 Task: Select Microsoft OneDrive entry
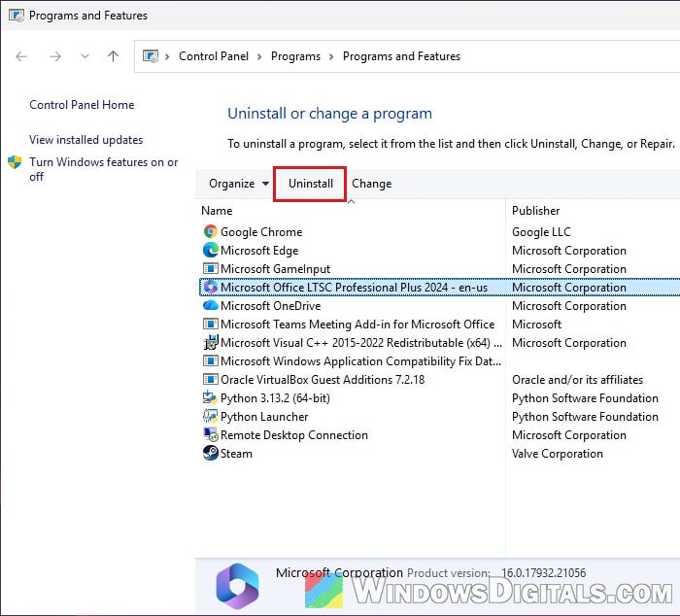tap(271, 306)
